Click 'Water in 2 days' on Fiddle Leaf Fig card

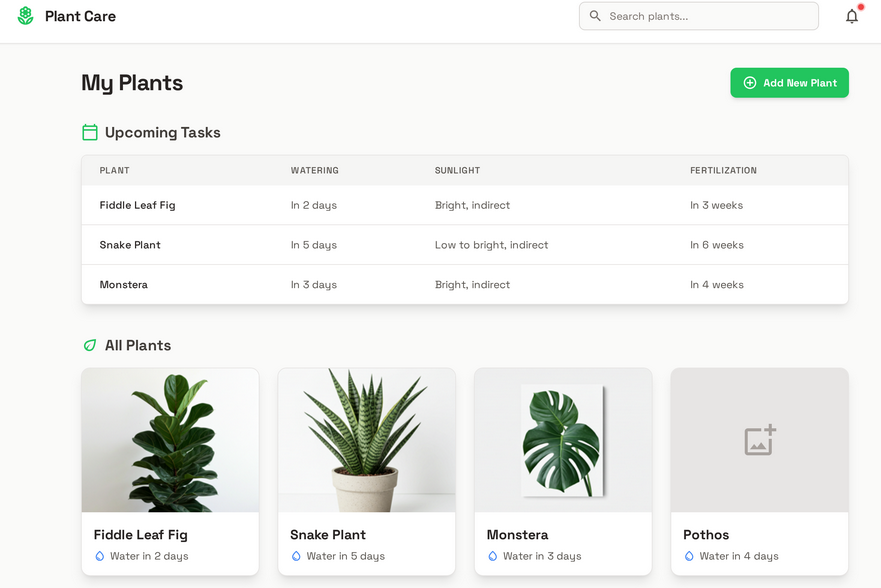tap(149, 556)
